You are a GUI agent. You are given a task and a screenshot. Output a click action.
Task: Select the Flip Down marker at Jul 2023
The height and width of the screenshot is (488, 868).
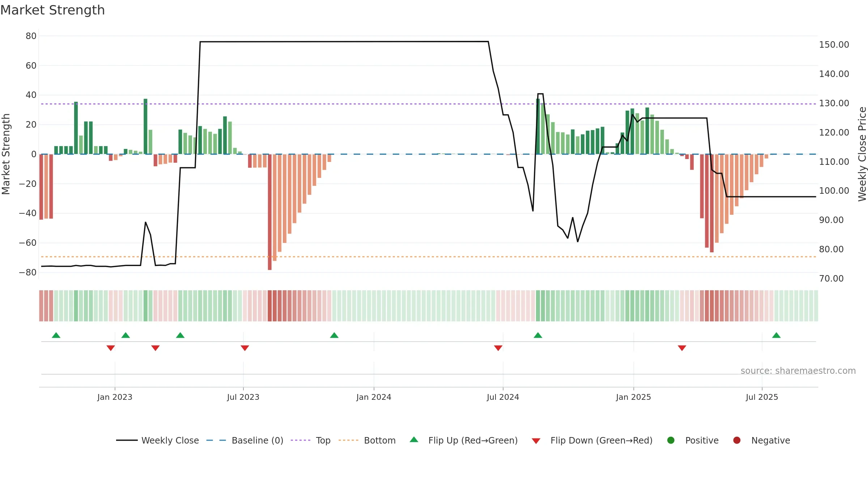tap(245, 348)
